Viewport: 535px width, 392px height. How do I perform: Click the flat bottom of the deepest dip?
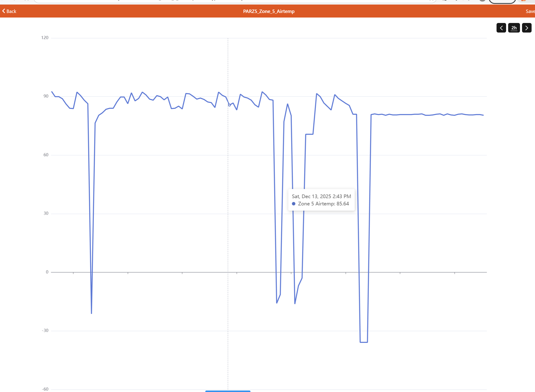point(364,342)
